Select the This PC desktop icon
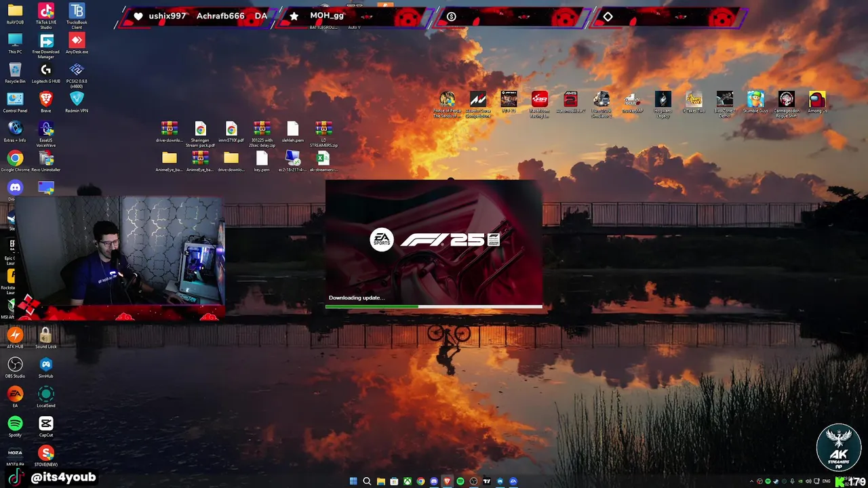868x488 pixels. [15, 43]
